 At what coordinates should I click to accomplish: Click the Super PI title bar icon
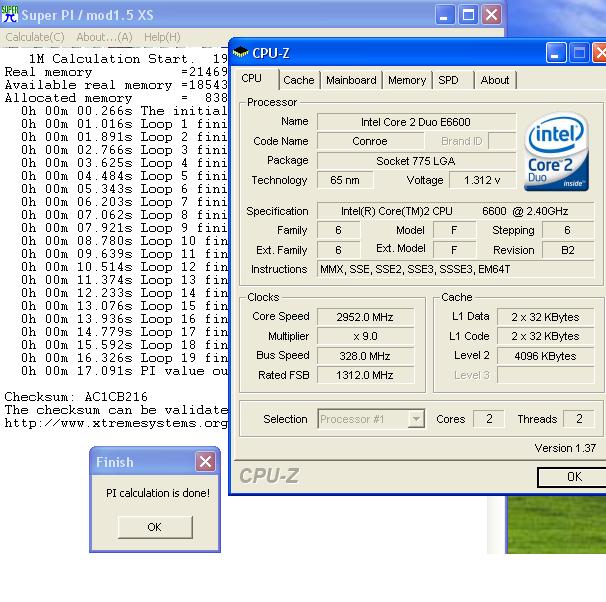click(10, 14)
